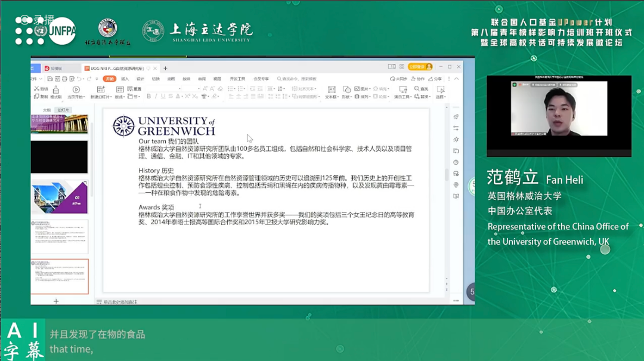This screenshot has height=361, width=644.
Task: Click the Reset (重置) slide button
Action: click(x=134, y=89)
